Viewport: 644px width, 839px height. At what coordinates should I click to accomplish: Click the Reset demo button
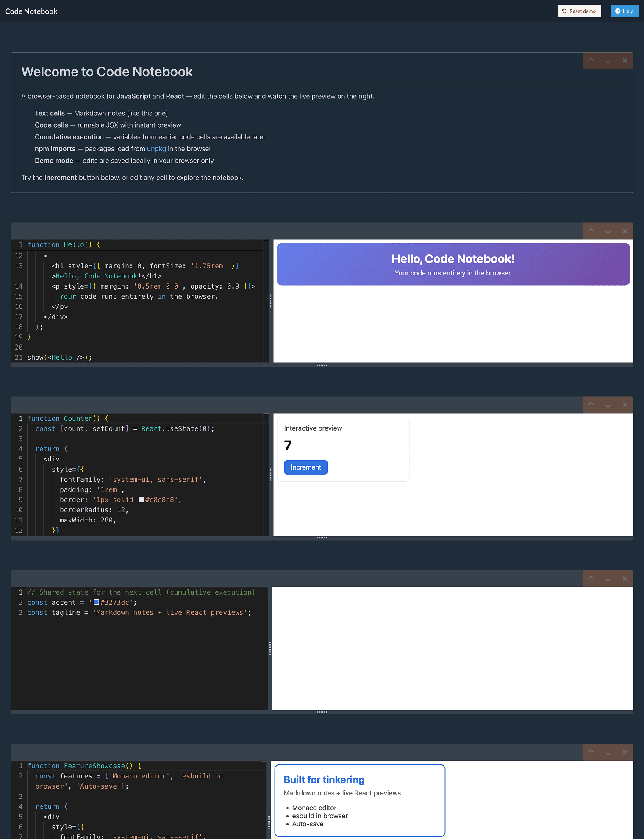pyautogui.click(x=579, y=11)
